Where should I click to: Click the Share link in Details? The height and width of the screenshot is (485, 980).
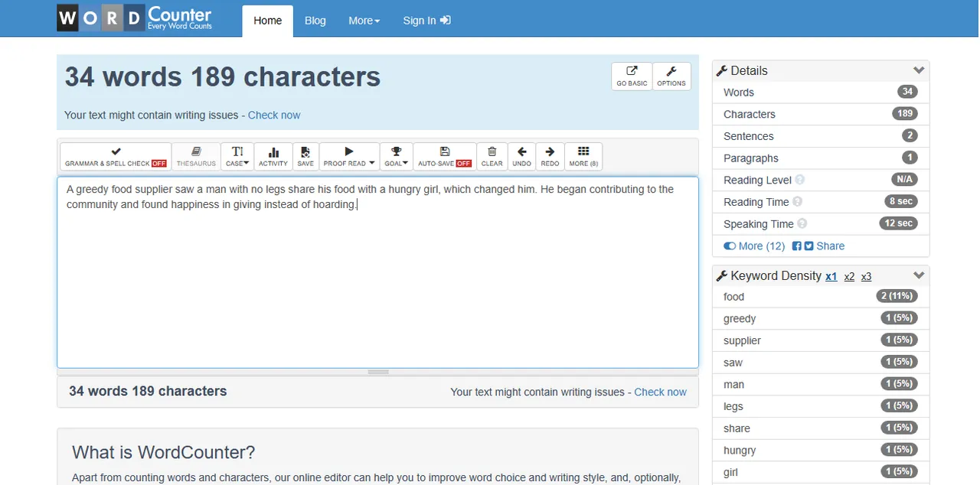(831, 246)
